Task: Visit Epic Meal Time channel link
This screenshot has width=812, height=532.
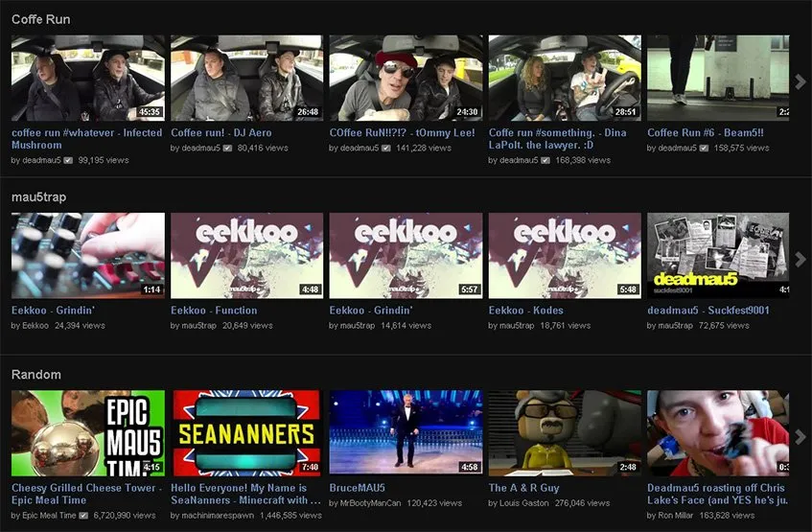Action: [x=49, y=516]
